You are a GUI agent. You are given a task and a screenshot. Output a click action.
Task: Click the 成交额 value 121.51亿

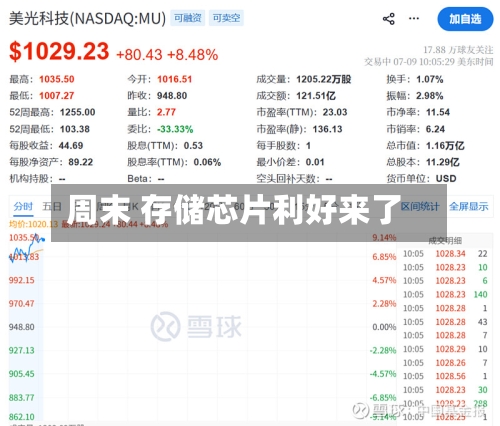[316, 96]
